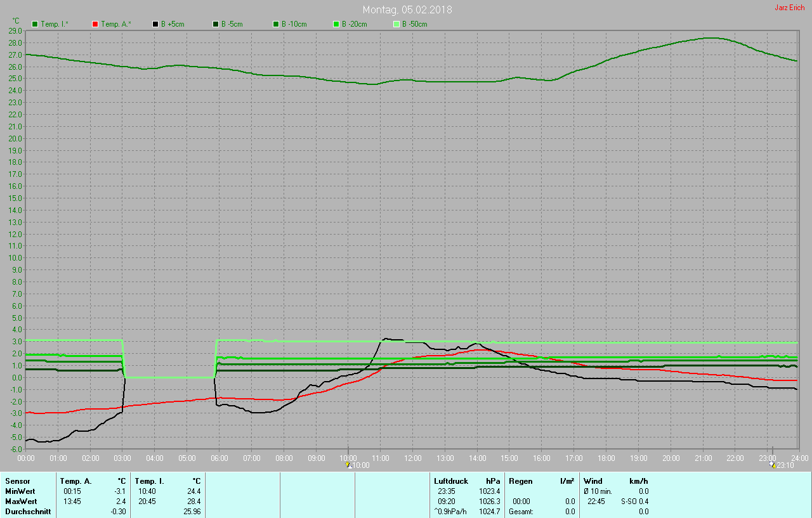Screen dimensions: 812x518
Task: Click the B -50cm light green legend square
Action: pyautogui.click(x=396, y=24)
